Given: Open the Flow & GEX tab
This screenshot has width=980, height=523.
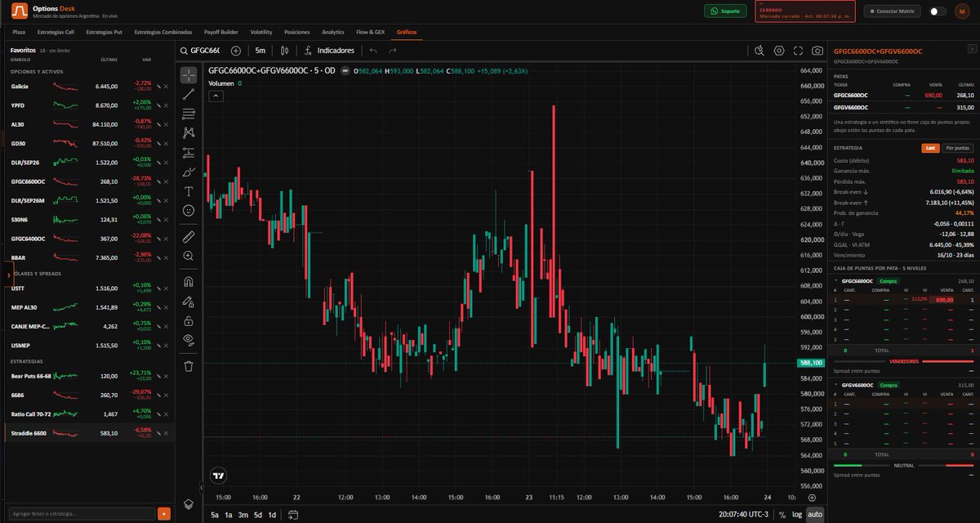Looking at the screenshot, I should (x=371, y=32).
